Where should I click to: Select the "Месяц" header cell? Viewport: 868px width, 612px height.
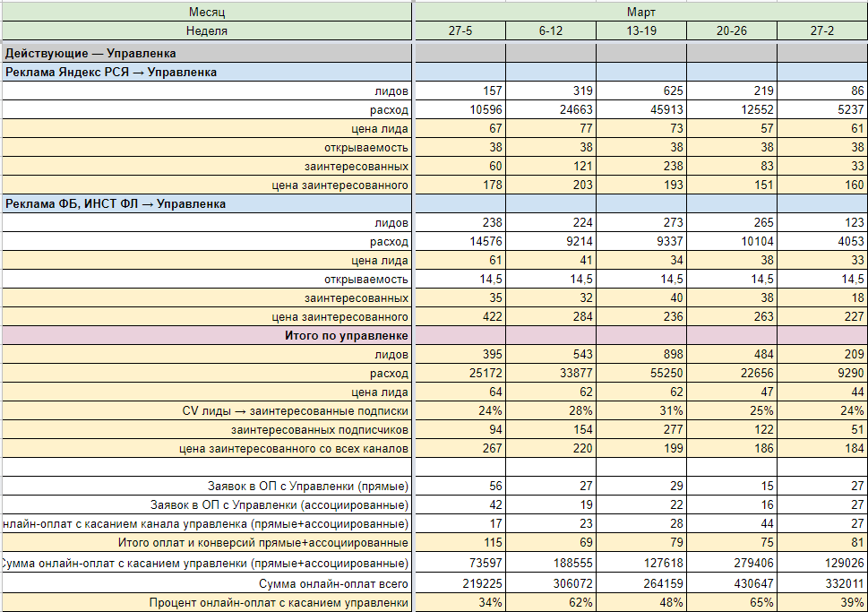[x=206, y=12]
